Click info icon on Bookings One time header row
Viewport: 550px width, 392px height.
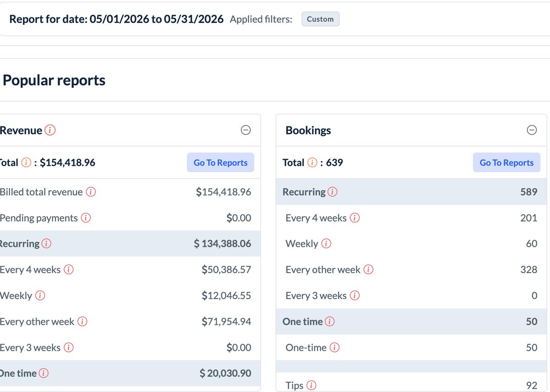tap(330, 322)
